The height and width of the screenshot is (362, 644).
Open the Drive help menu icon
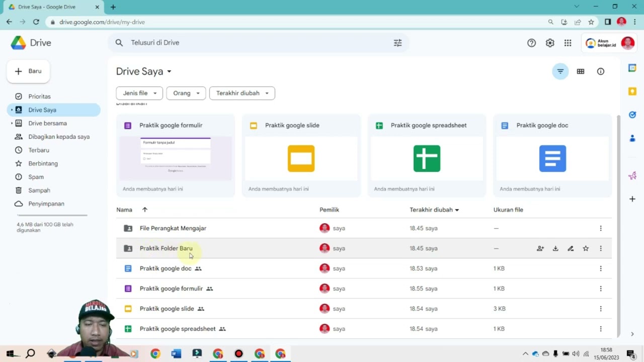pyautogui.click(x=531, y=43)
